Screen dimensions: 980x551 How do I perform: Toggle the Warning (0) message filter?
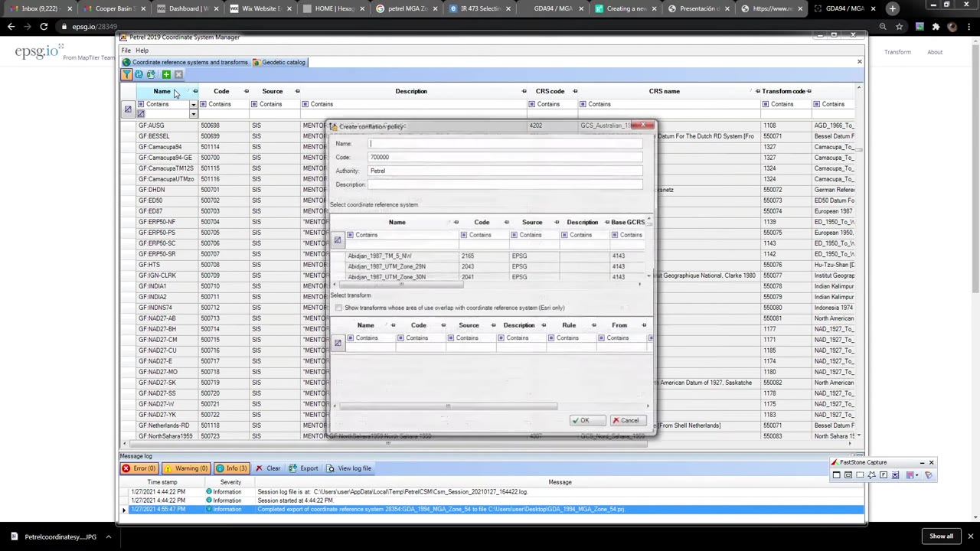(188, 468)
